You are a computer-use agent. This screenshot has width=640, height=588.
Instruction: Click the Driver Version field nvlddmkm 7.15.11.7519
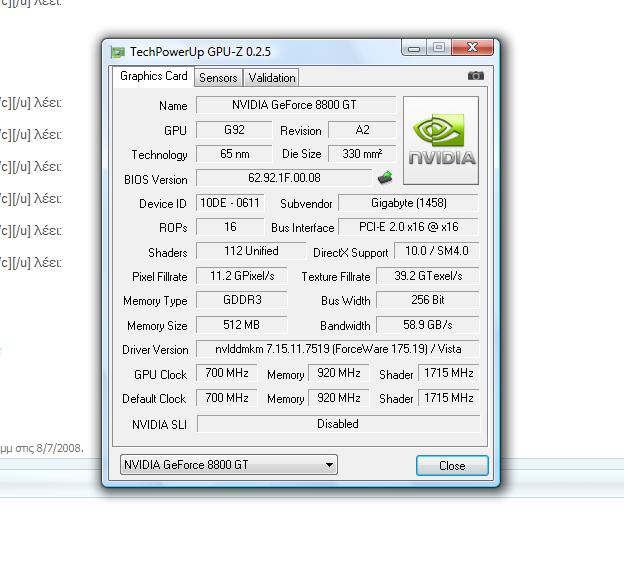[x=338, y=349]
